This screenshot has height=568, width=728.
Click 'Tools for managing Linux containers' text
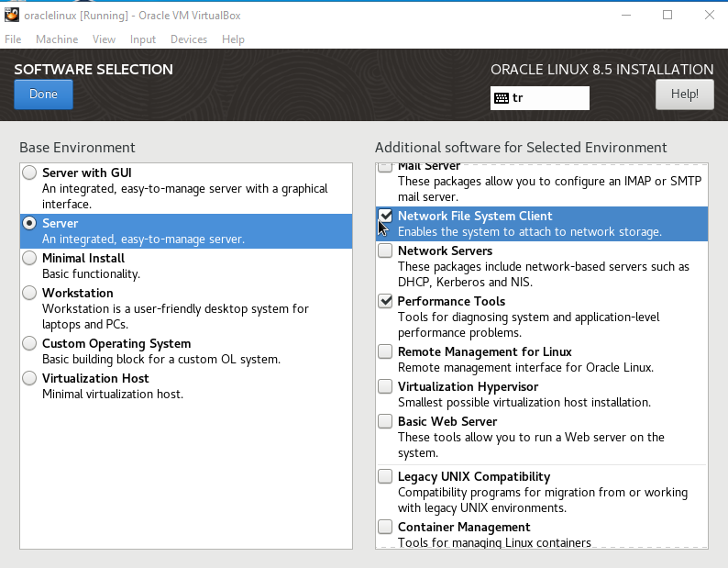494,542
